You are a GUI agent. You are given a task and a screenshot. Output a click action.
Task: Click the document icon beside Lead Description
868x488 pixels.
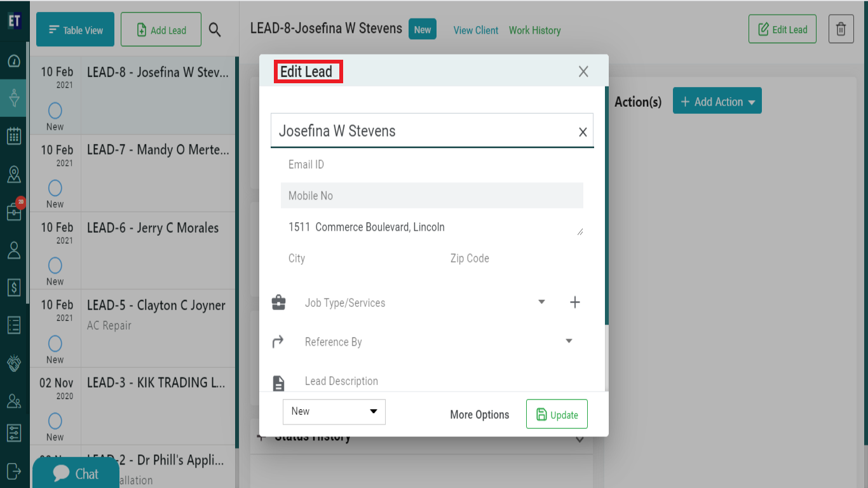278,383
